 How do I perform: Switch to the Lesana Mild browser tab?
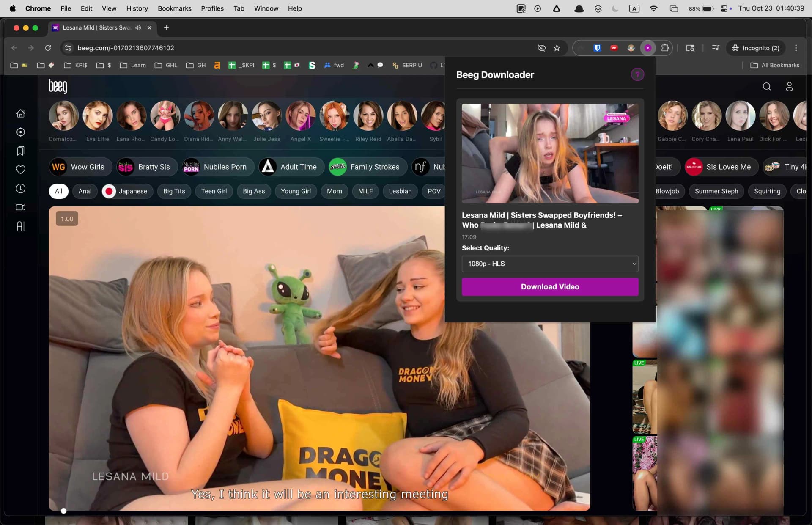pos(93,27)
